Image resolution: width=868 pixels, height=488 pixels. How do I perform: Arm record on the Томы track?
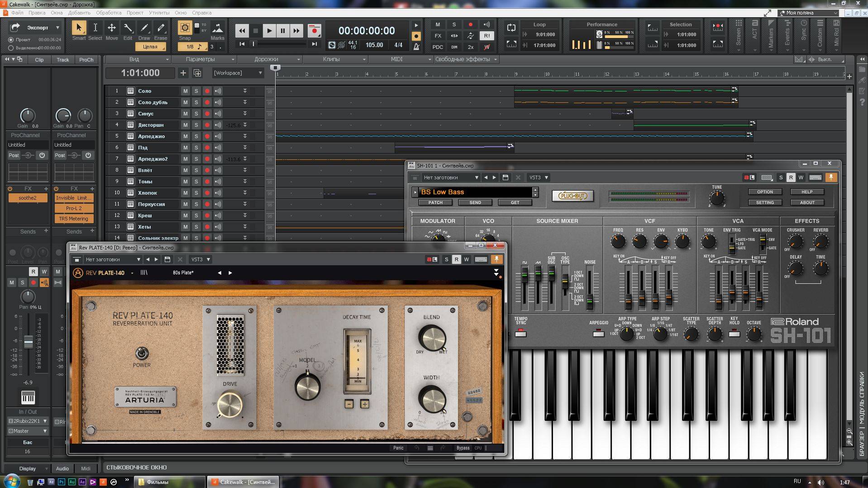(207, 182)
